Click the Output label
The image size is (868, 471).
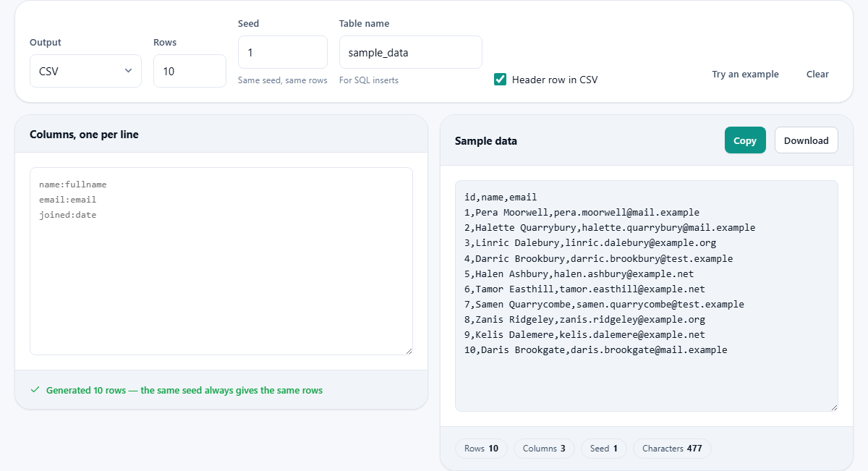click(46, 43)
